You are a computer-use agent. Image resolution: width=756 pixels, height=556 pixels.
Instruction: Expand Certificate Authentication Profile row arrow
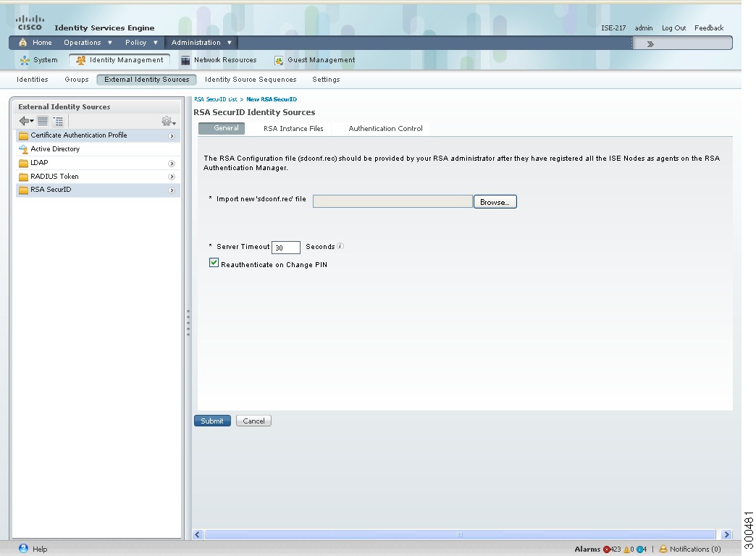coord(171,136)
